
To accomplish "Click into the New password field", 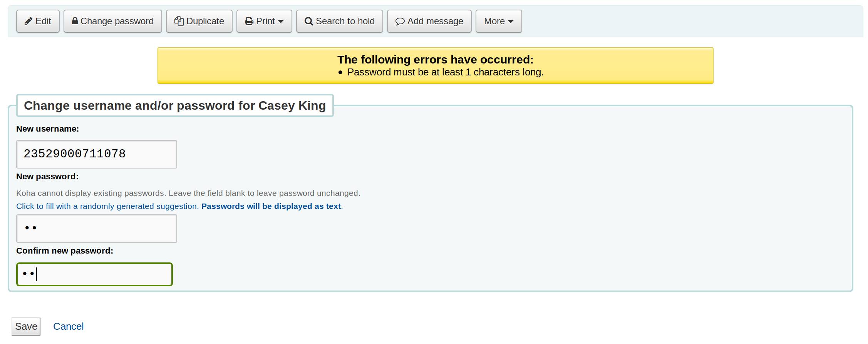I will 96,228.
